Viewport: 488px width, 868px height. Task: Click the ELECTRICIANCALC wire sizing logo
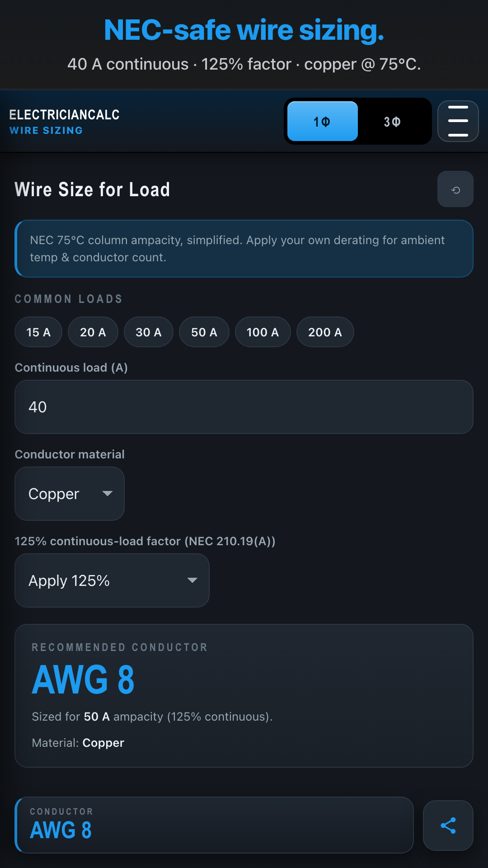64,121
